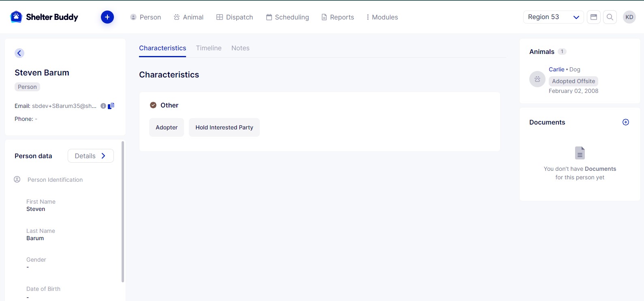Open the Animal menu
Viewport: 644px width, 301px height.
pos(188,17)
